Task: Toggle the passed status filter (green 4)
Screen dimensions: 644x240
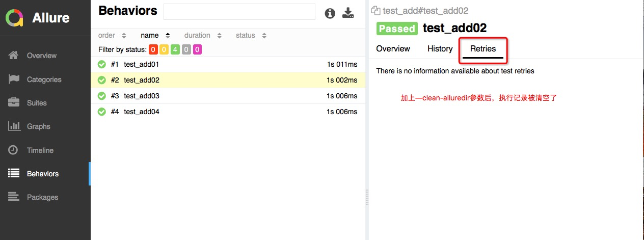Action: (175, 49)
